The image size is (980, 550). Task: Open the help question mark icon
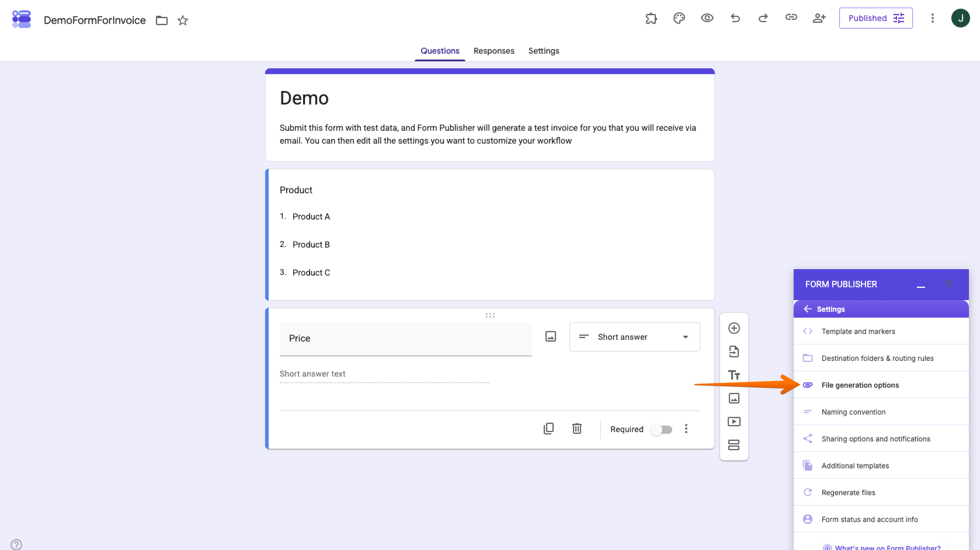[16, 544]
